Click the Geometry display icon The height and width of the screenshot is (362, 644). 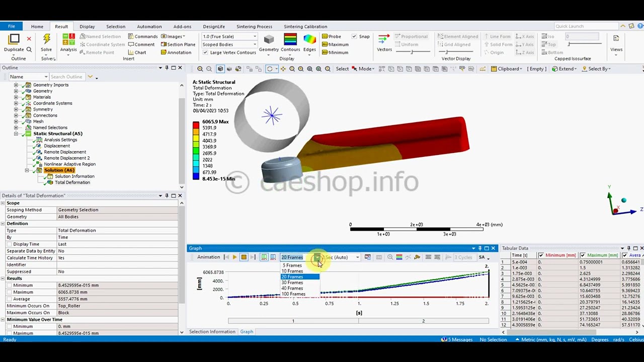pyautogui.click(x=269, y=40)
